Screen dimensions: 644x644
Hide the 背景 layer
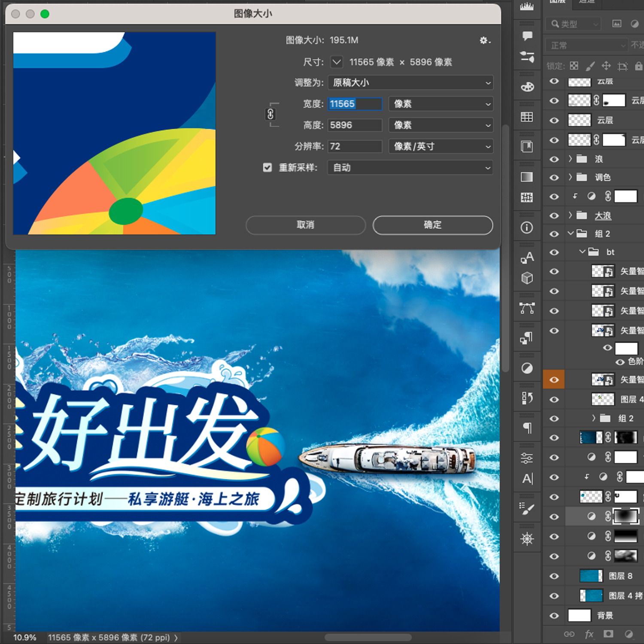tap(554, 615)
